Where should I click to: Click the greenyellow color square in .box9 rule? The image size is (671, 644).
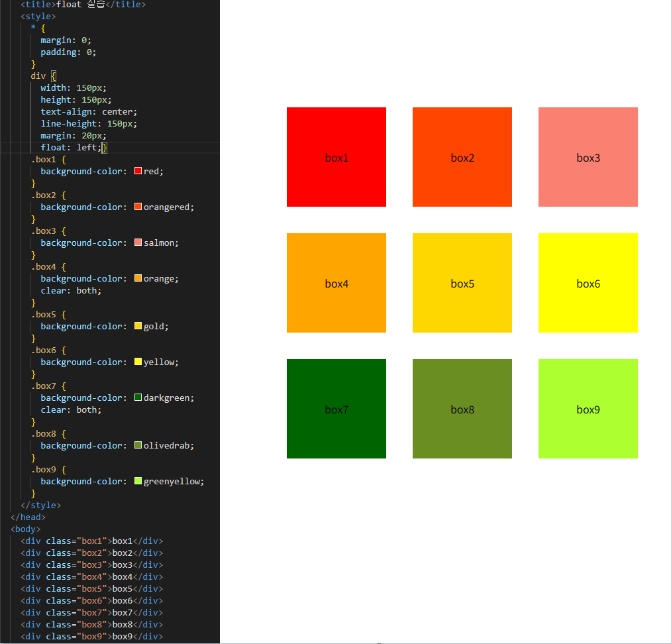[x=138, y=481]
